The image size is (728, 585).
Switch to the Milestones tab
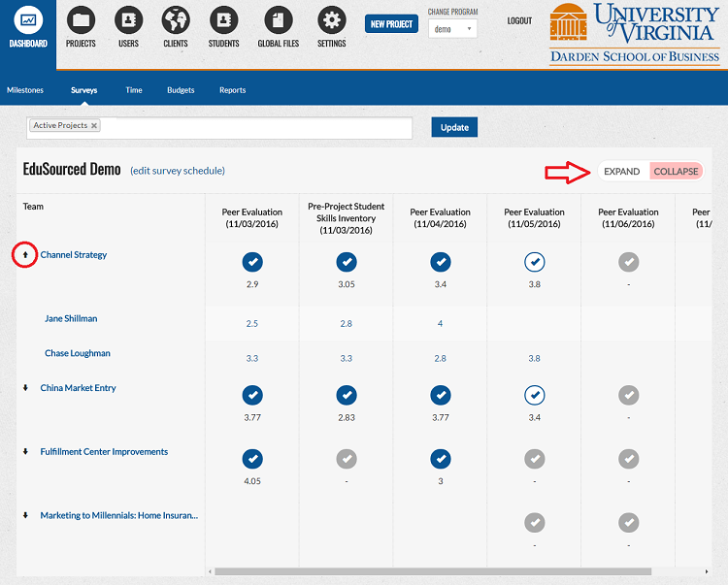25,90
